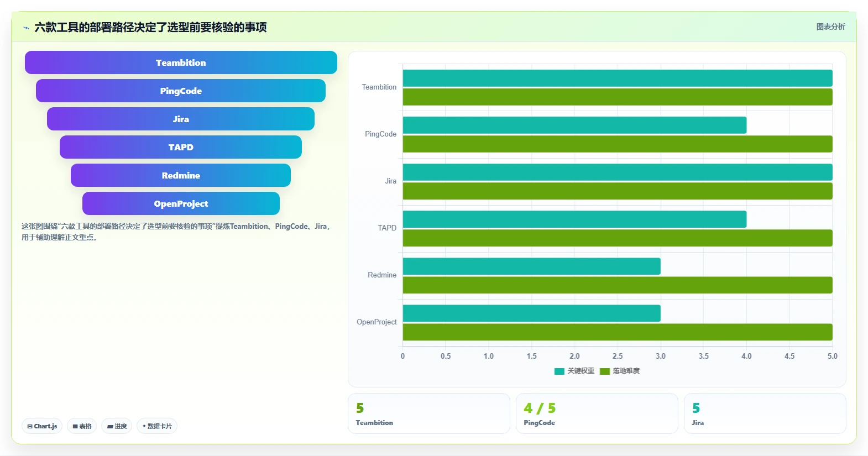Screen dimensions: 868x456
Task: Click TAPD's green 落地难度 chart bar
Action: pyautogui.click(x=618, y=238)
